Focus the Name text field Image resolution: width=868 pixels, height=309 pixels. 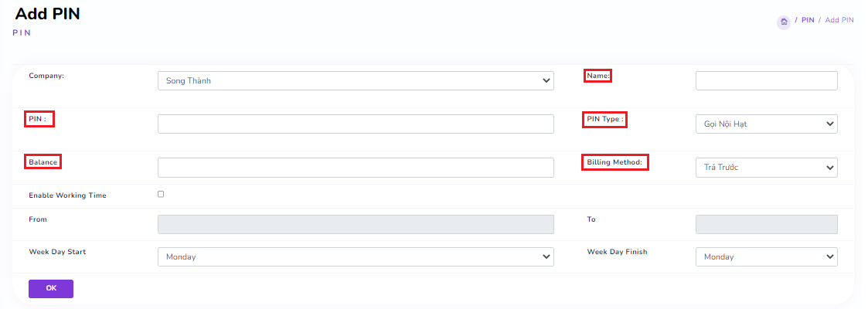click(766, 80)
